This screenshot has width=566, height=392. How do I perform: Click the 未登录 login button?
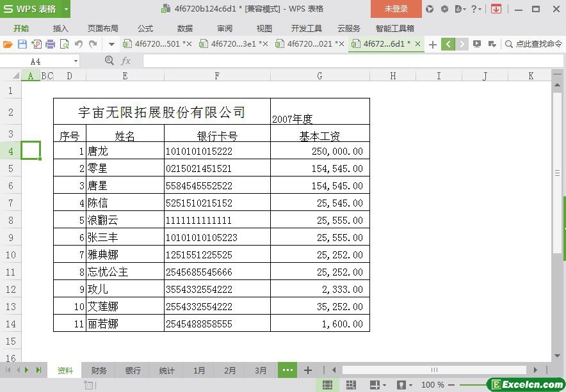(x=396, y=9)
